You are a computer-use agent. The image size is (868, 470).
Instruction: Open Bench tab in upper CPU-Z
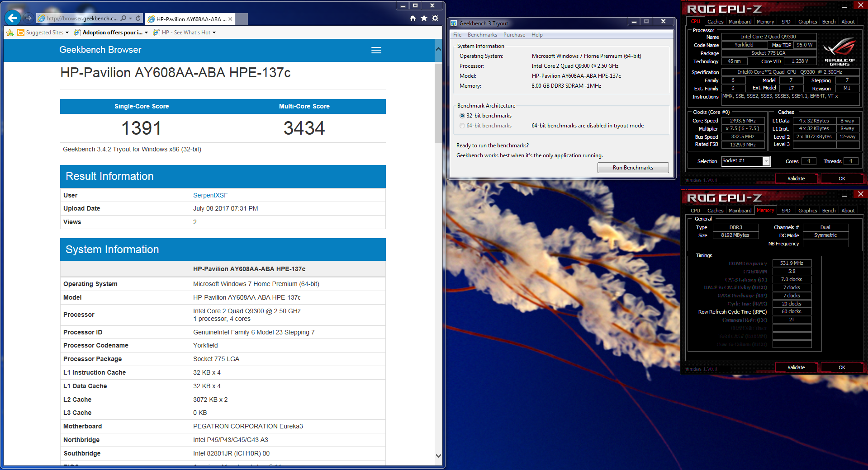(x=829, y=22)
